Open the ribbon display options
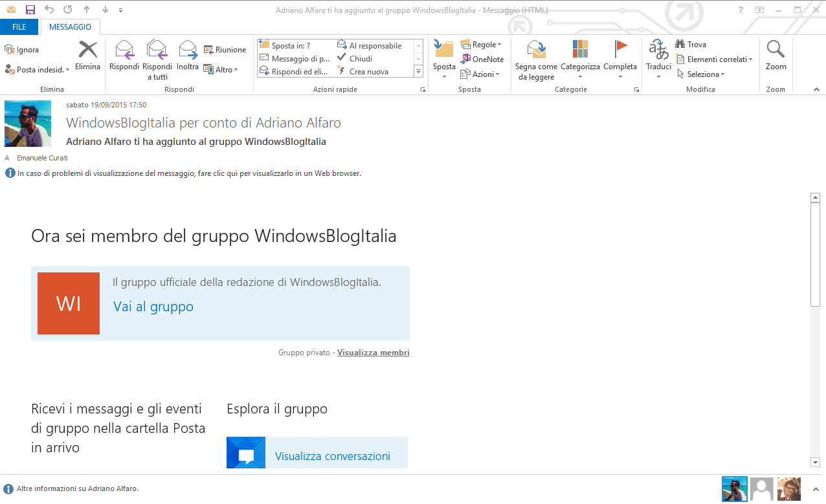 760,10
